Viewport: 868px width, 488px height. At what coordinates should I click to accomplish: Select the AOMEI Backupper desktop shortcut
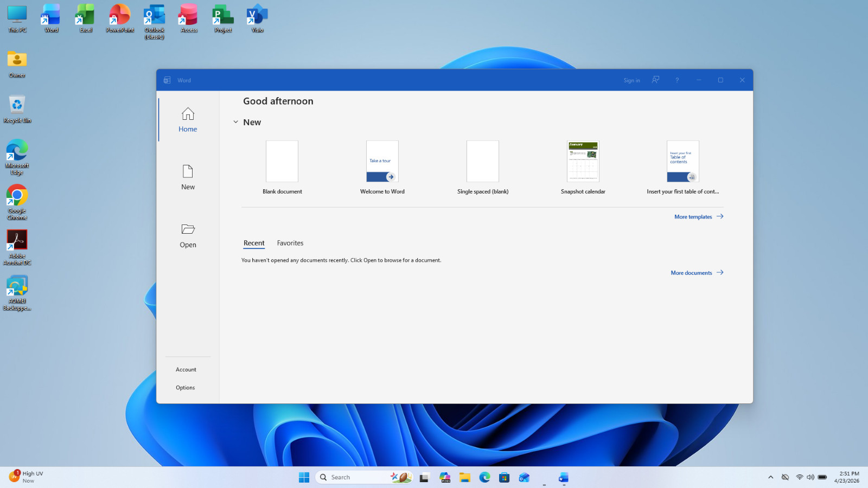[17, 293]
